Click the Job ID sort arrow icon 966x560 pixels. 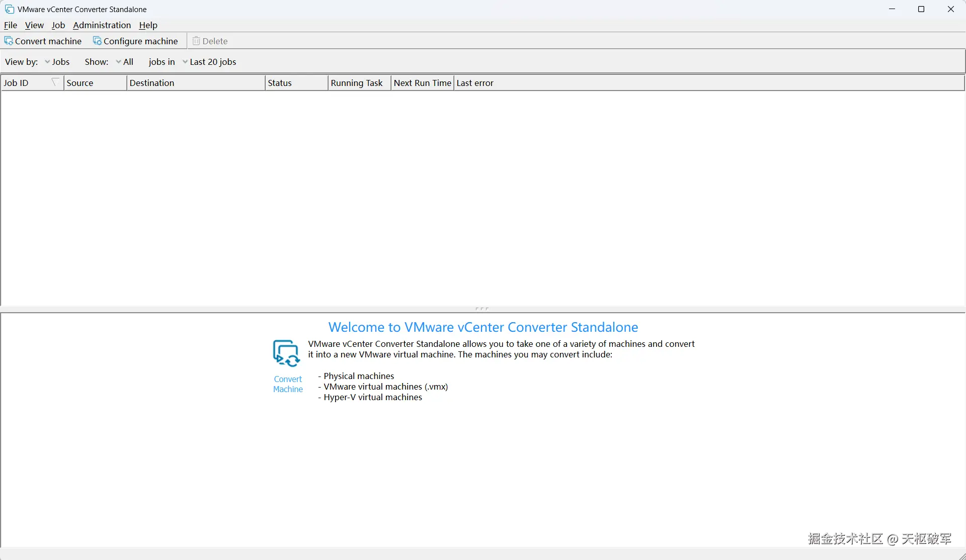coord(55,82)
